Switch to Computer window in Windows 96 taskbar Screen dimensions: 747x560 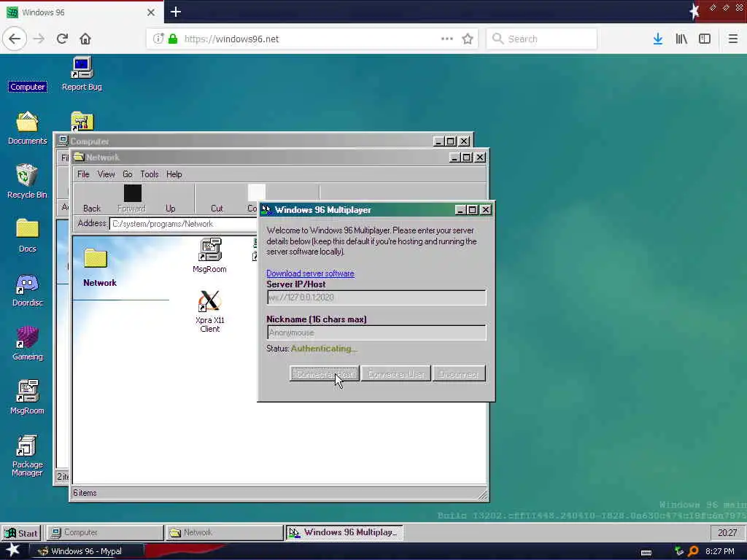(x=105, y=533)
